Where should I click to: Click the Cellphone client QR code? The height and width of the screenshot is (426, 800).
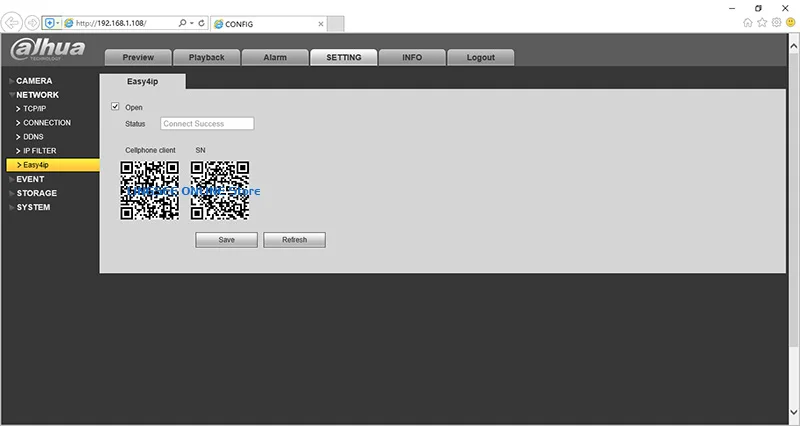(x=149, y=190)
